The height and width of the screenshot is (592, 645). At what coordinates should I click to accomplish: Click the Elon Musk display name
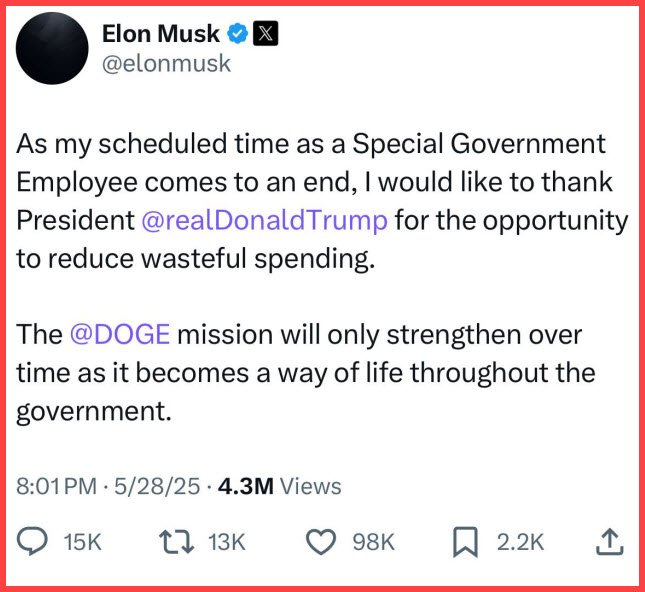[162, 34]
